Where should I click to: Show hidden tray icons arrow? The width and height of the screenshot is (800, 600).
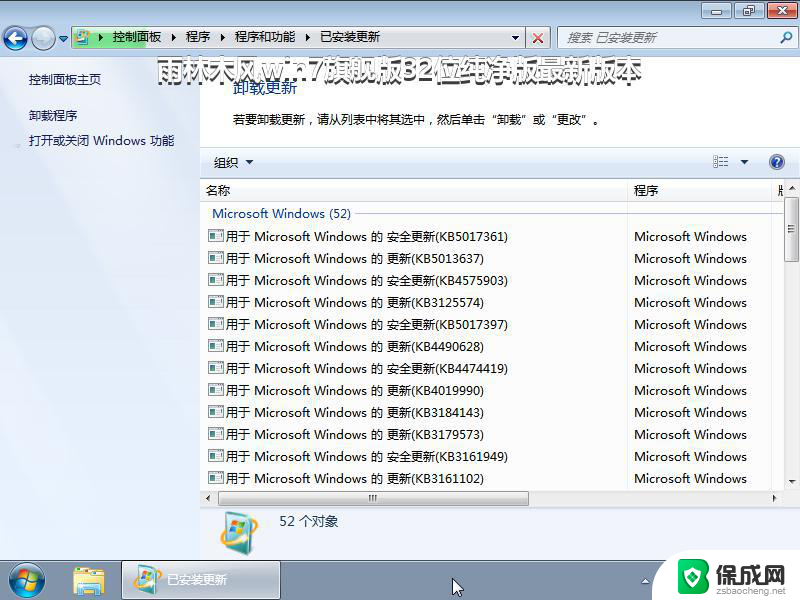click(x=645, y=581)
